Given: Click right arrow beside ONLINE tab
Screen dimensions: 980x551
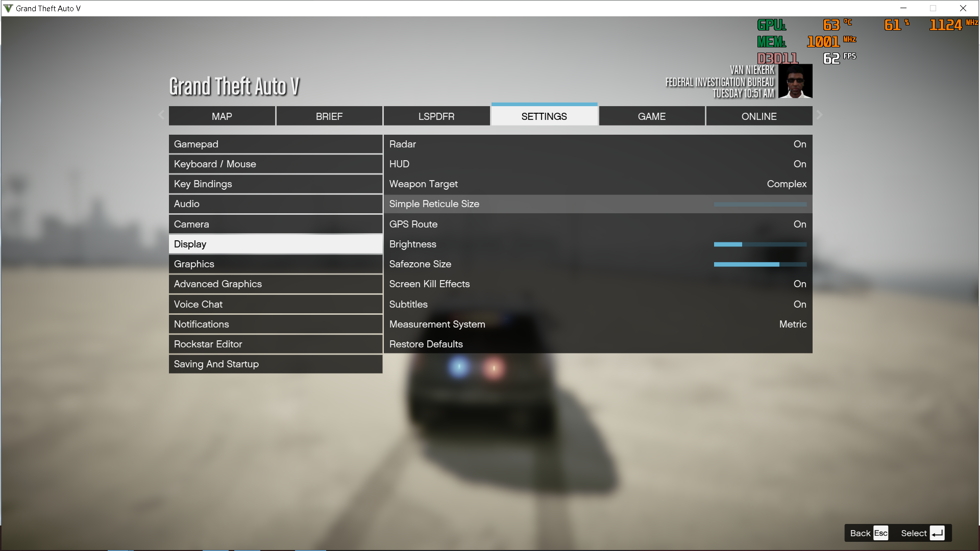Looking at the screenshot, I should pos(819,115).
